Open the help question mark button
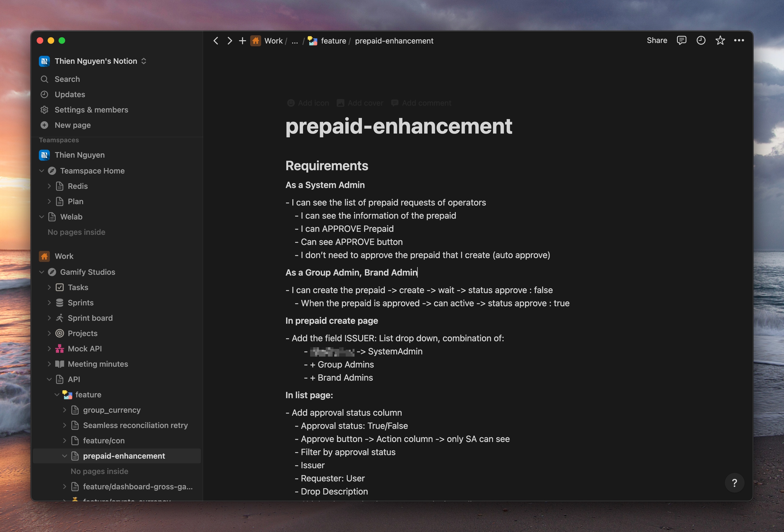784x532 pixels. 734,483
